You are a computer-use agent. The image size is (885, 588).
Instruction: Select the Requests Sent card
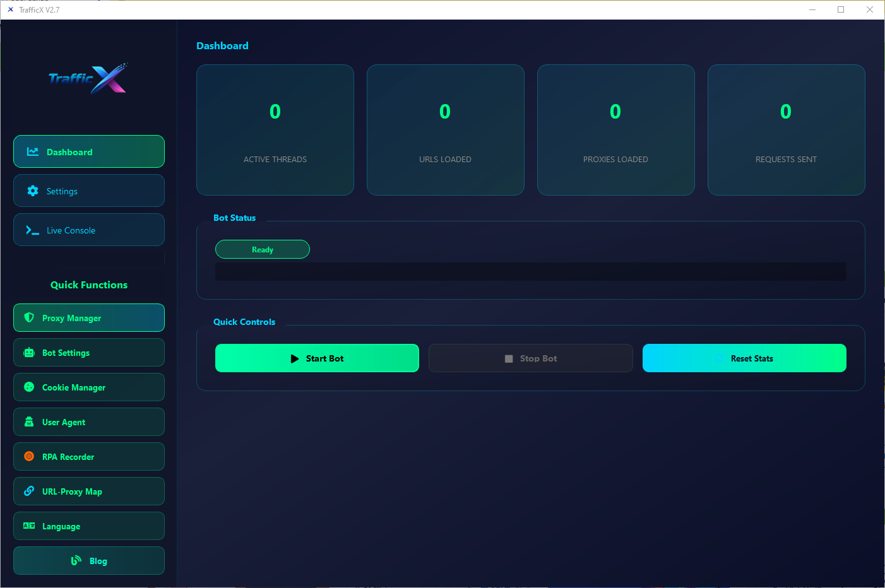787,130
